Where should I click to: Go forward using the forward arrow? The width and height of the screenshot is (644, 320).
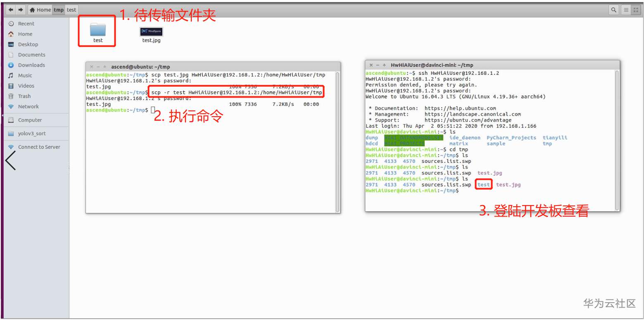(21, 10)
